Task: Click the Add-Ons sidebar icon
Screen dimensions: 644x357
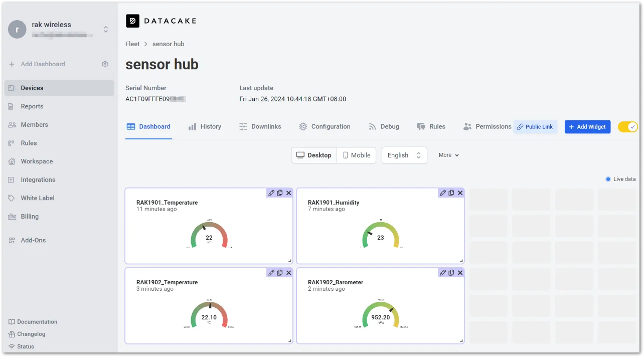Action: [12, 240]
